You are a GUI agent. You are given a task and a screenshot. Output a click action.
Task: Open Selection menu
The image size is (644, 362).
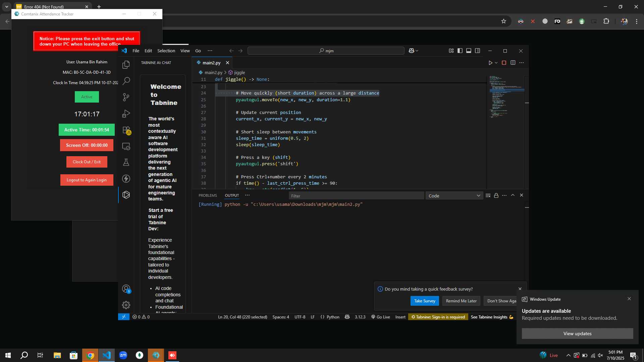coord(166,51)
